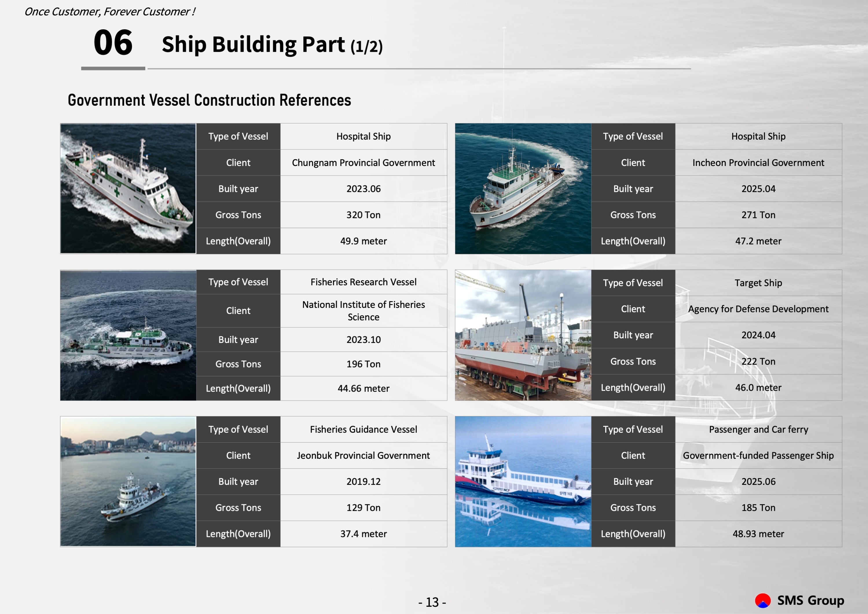Select the "129 Ton" gross tons cell

click(364, 508)
